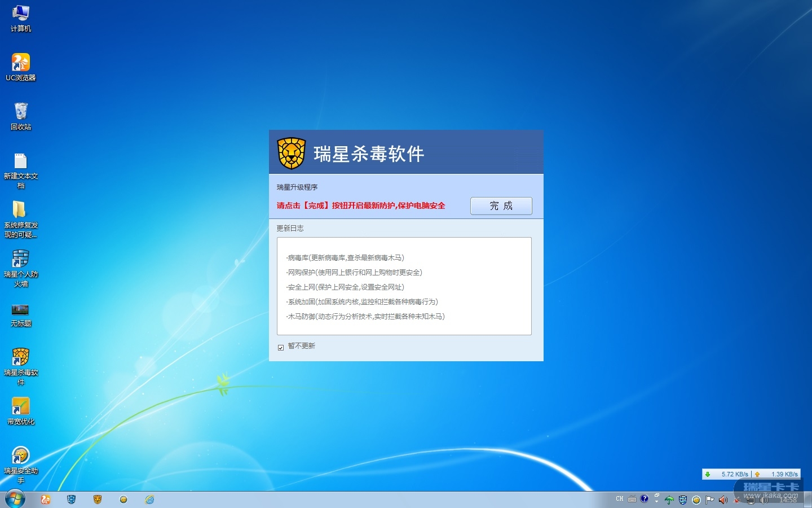Image resolution: width=812 pixels, height=508 pixels.
Task: Click the Rising lion logo in the dialog header
Action: 291,154
